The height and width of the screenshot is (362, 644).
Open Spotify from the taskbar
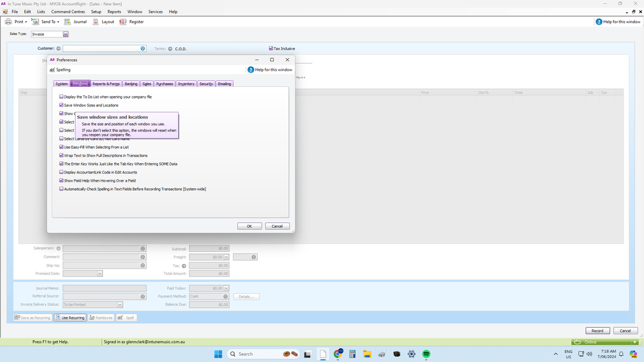pos(426,354)
